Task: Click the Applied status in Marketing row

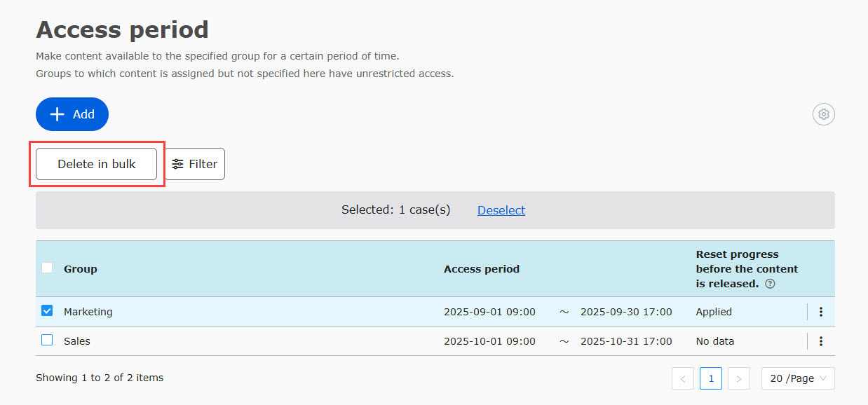Action: coord(714,312)
